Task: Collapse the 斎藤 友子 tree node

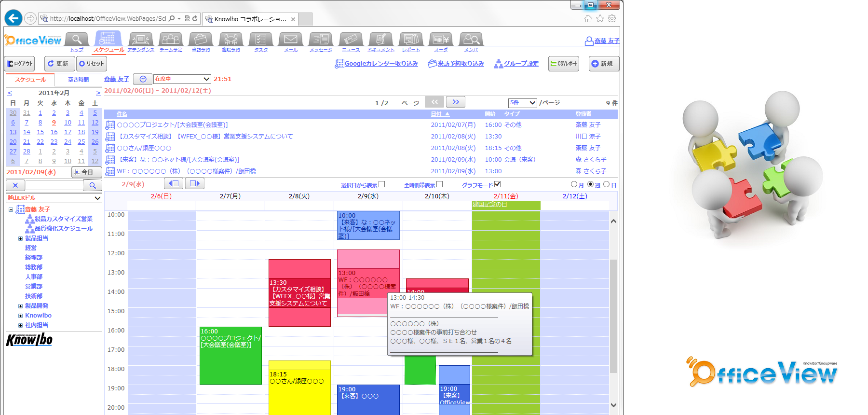Action: 11,209
